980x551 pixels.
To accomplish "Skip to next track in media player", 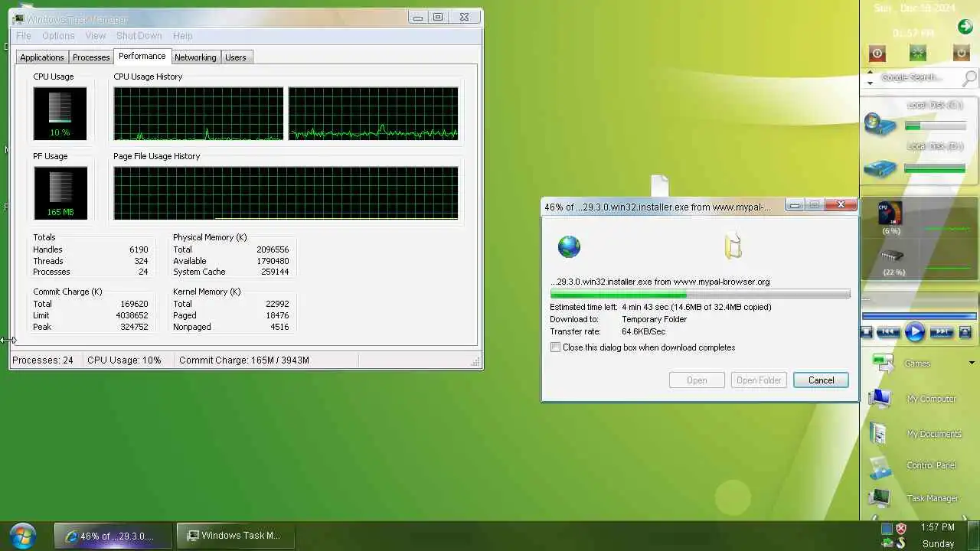I will 942,332.
